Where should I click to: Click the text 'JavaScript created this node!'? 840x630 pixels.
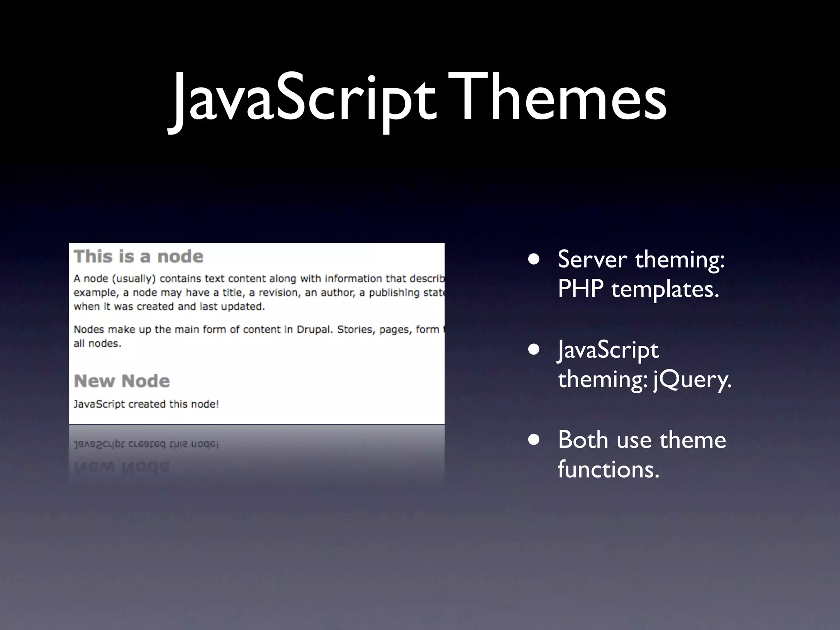click(146, 404)
